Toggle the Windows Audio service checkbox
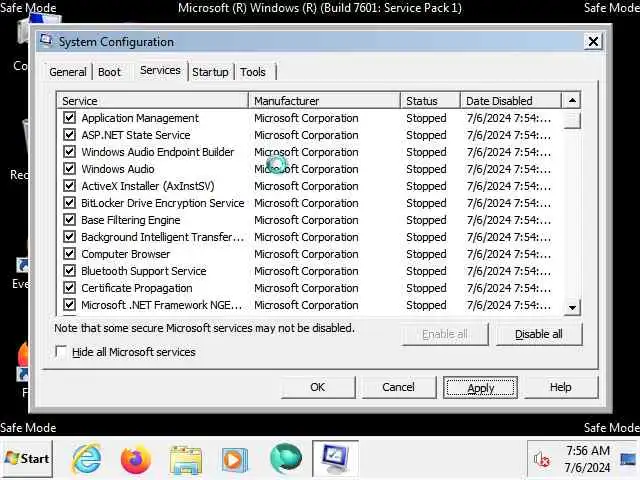Screen dimensions: 640x480 point(69,169)
